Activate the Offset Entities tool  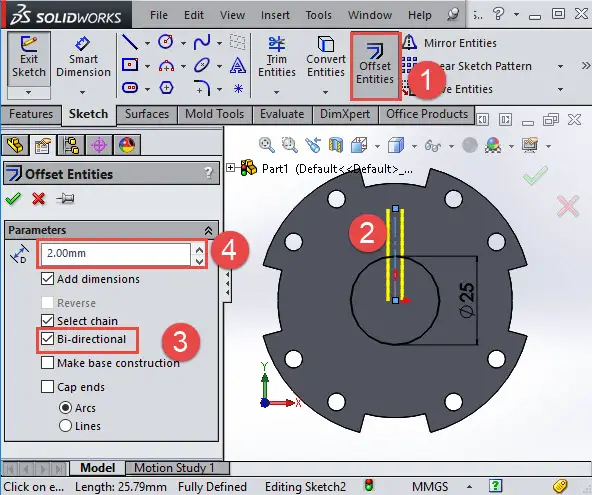[375, 64]
